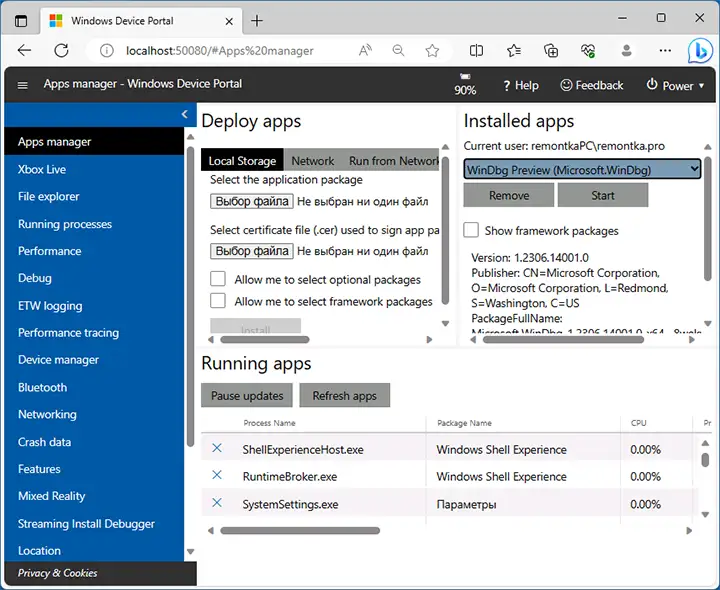This screenshot has width=720, height=590.
Task: Open the Bing chat sidebar icon
Action: pyautogui.click(x=700, y=51)
